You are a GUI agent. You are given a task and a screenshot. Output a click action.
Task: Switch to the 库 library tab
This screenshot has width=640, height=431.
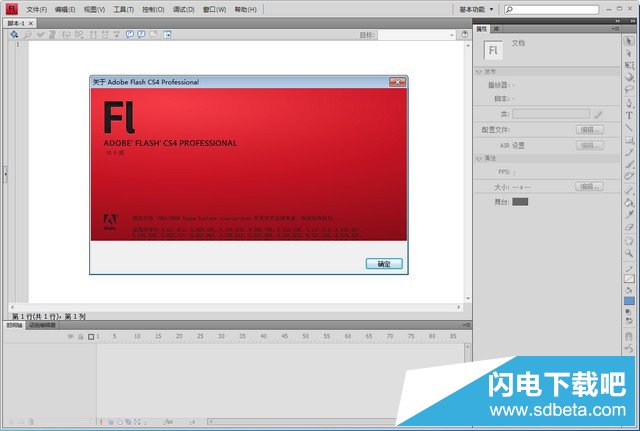[x=496, y=29]
